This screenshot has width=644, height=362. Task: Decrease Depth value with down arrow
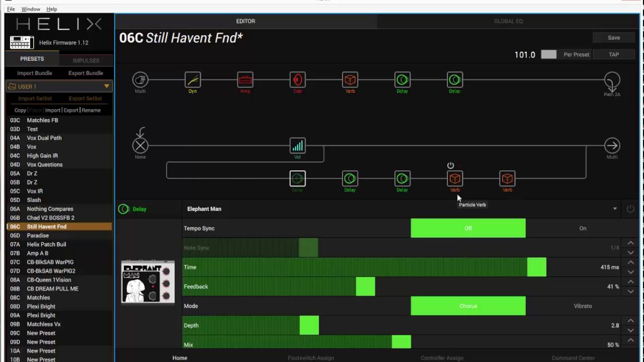(631, 330)
